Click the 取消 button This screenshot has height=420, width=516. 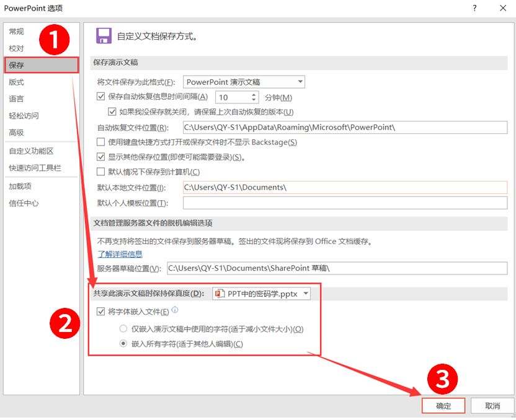[492, 406]
